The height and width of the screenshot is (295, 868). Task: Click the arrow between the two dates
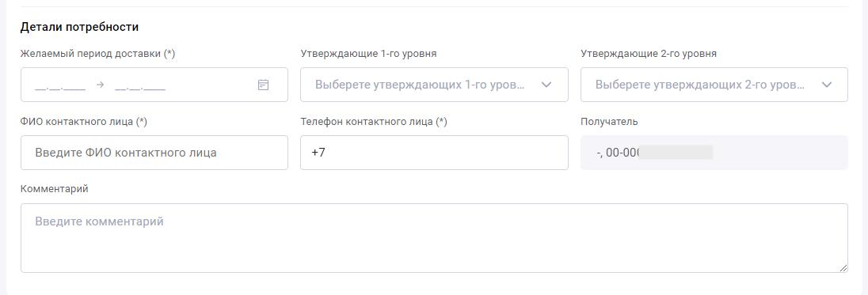[101, 85]
